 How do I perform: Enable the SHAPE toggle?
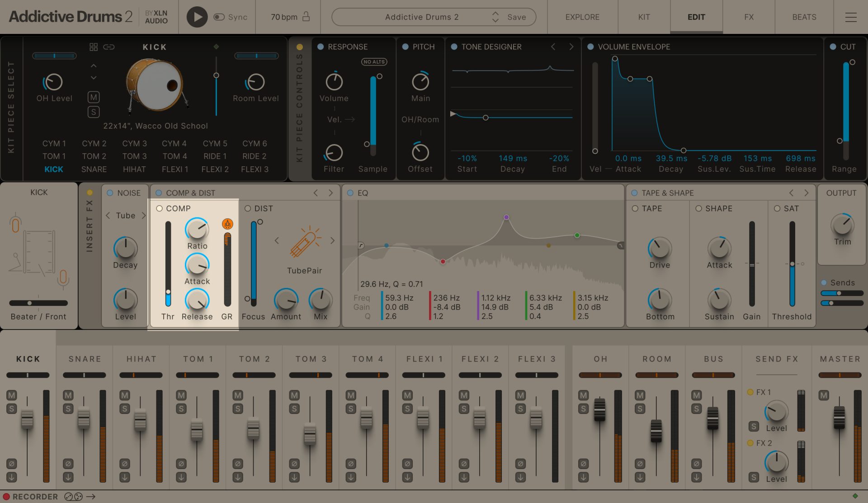click(x=698, y=208)
